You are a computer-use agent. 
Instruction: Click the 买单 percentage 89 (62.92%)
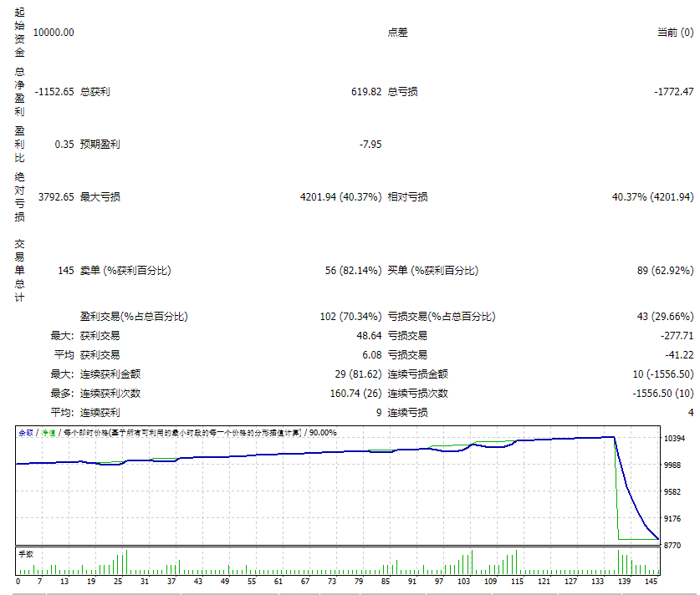tap(667, 270)
